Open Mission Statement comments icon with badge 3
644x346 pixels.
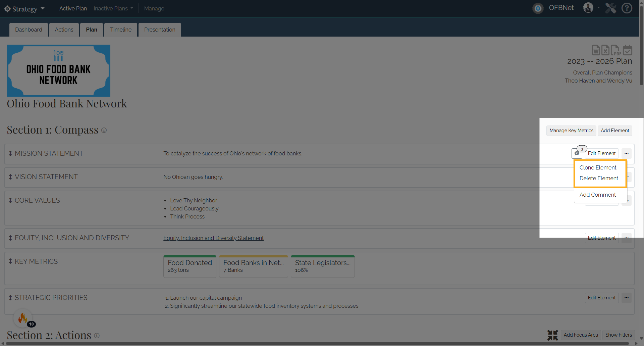coord(577,153)
